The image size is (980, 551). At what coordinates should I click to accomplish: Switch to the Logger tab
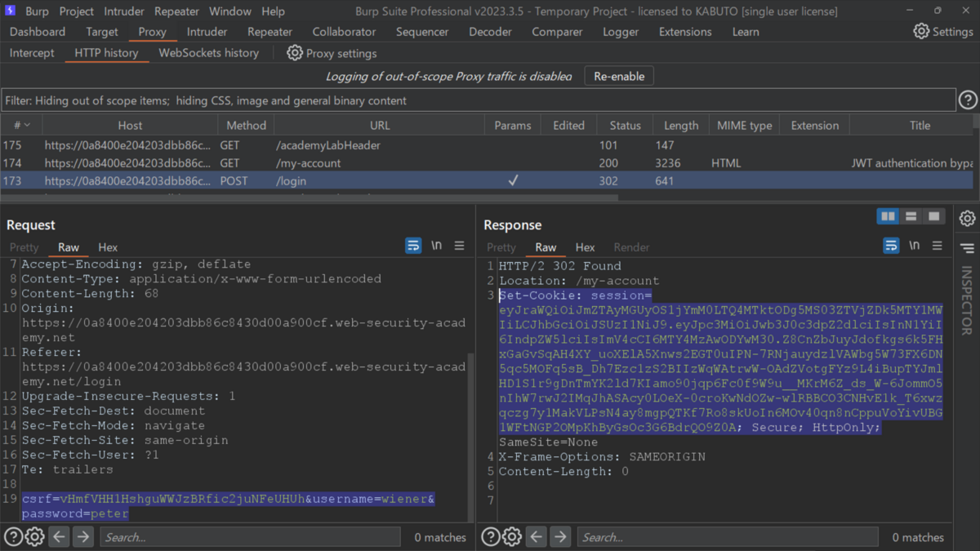tap(621, 32)
